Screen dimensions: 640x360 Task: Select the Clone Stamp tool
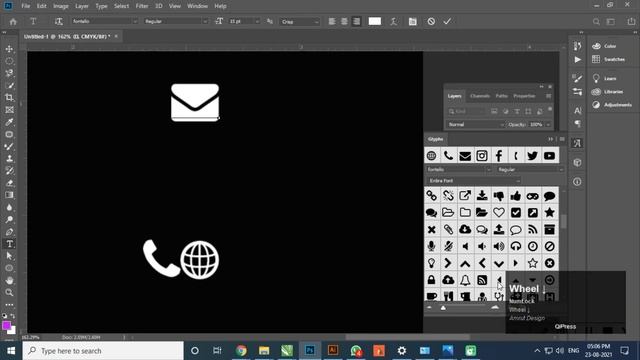click(9, 159)
